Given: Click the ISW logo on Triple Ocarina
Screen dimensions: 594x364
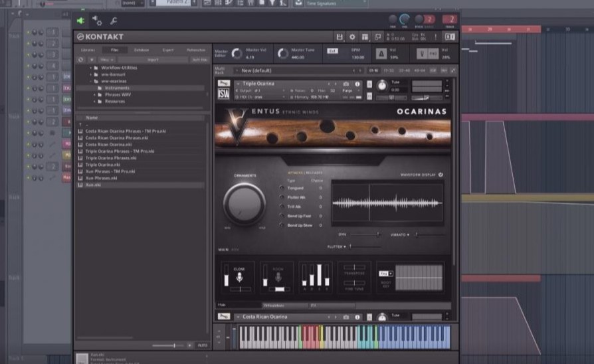Looking at the screenshot, I should point(223,94).
